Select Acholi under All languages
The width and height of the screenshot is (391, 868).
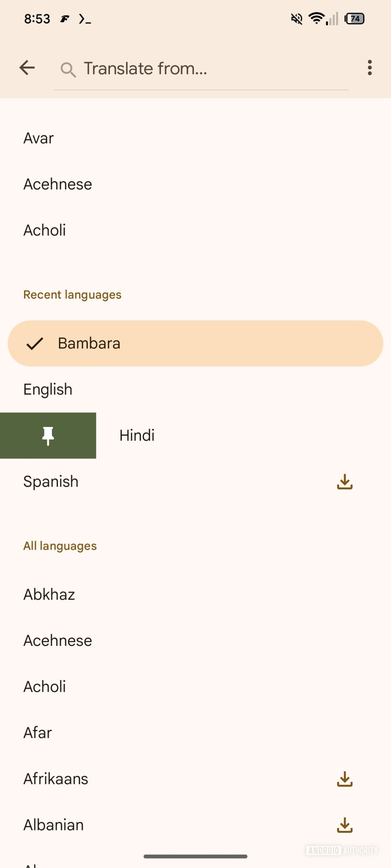(x=44, y=686)
